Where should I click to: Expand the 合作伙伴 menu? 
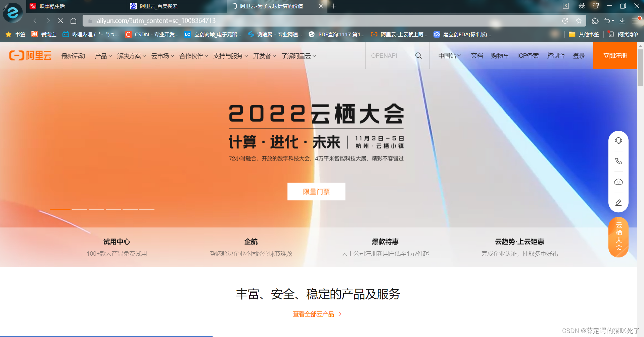coord(194,56)
